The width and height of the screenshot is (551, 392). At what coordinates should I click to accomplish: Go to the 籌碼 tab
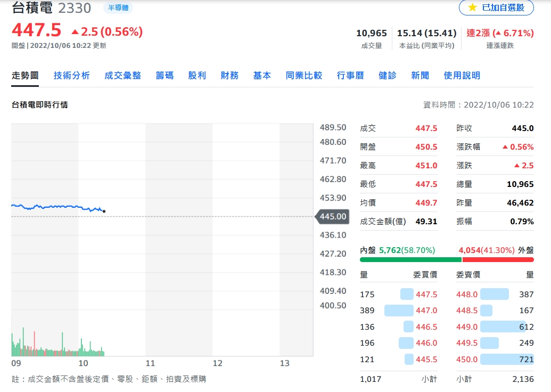pyautogui.click(x=165, y=76)
